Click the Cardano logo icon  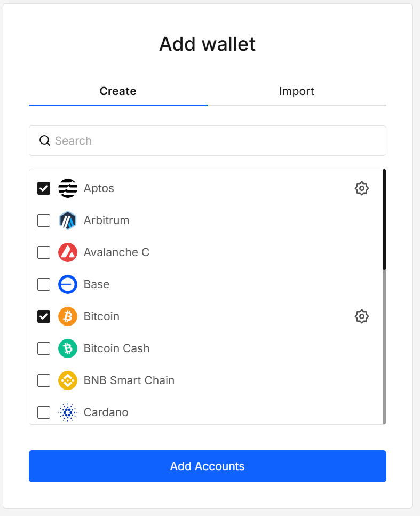(x=67, y=412)
